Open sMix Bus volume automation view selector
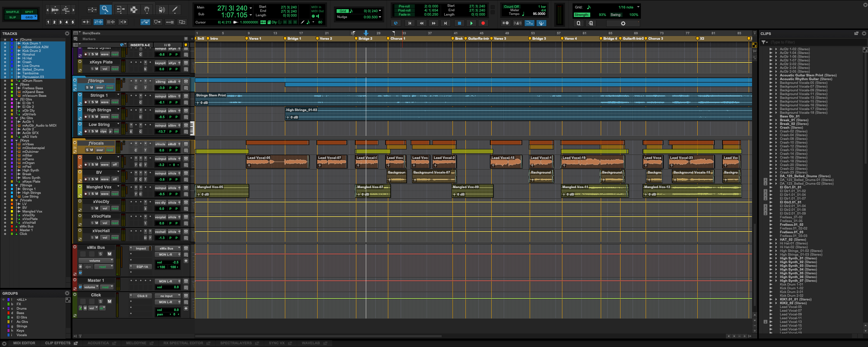The height and width of the screenshot is (347, 868). pos(96,261)
